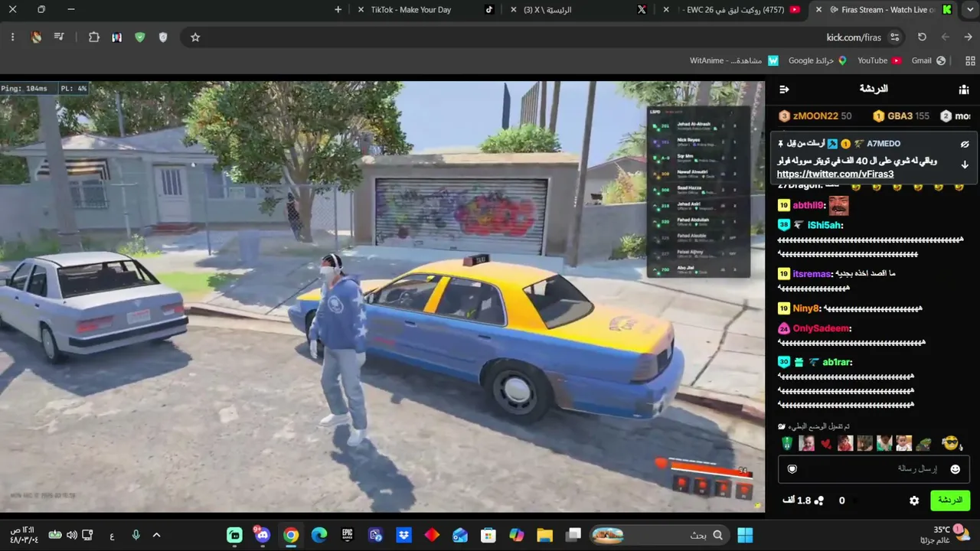
Task: Close the X الرئيسية tab
Action: coord(512,10)
